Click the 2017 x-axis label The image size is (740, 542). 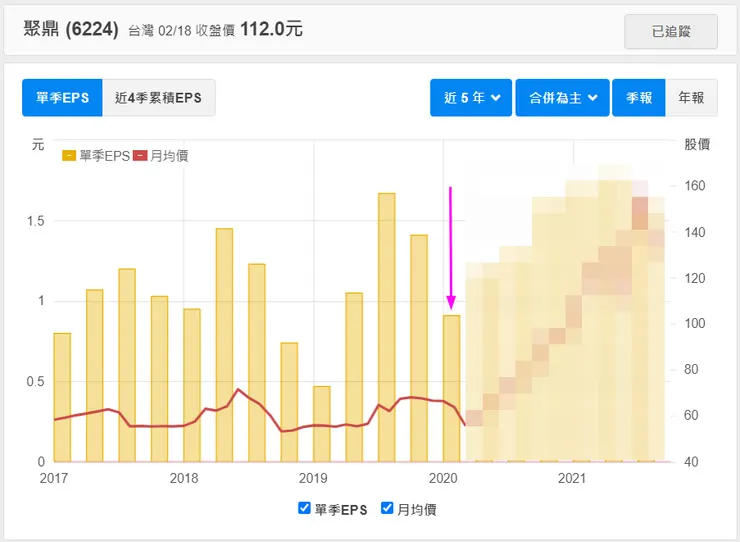pos(54,478)
